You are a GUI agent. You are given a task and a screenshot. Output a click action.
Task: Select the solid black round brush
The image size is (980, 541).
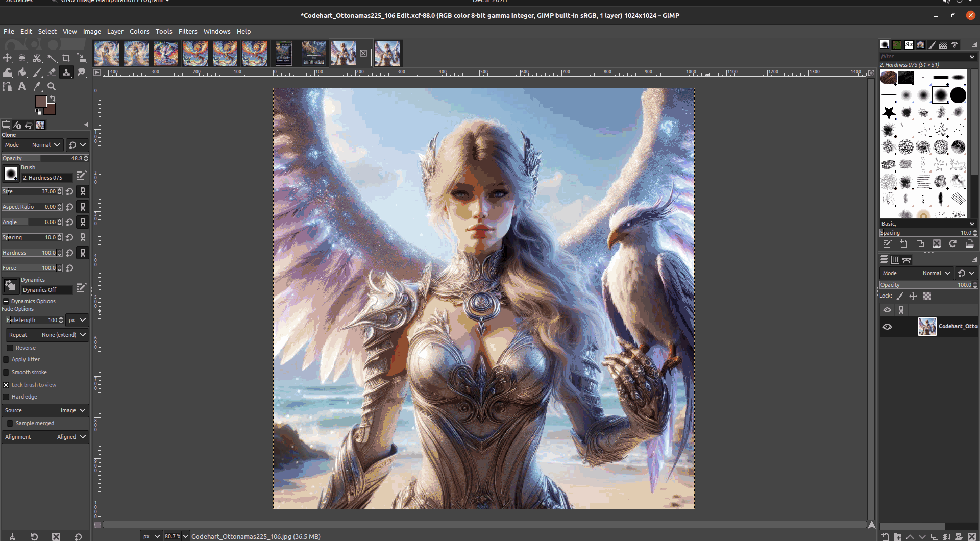[x=958, y=95]
